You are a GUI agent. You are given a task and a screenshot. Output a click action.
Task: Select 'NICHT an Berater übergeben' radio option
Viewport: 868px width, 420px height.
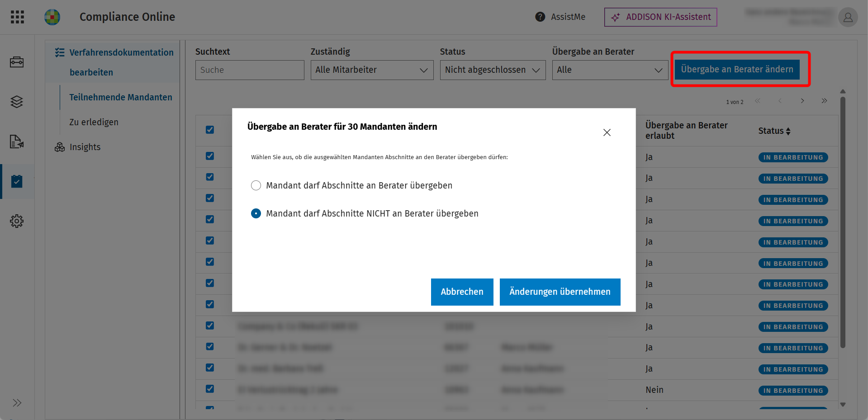pos(256,213)
